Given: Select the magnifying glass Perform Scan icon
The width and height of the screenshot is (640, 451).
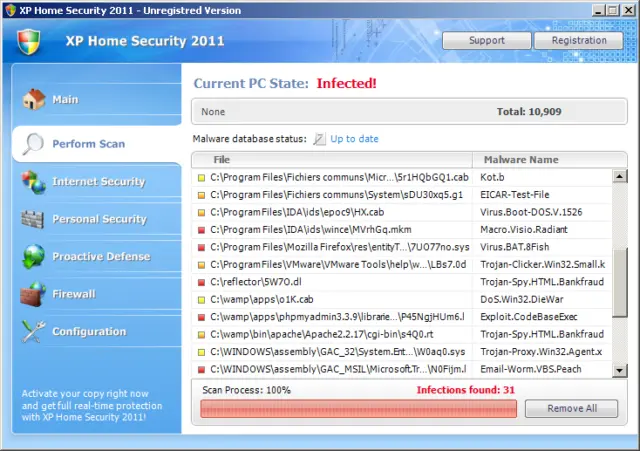Looking at the screenshot, I should [x=33, y=144].
